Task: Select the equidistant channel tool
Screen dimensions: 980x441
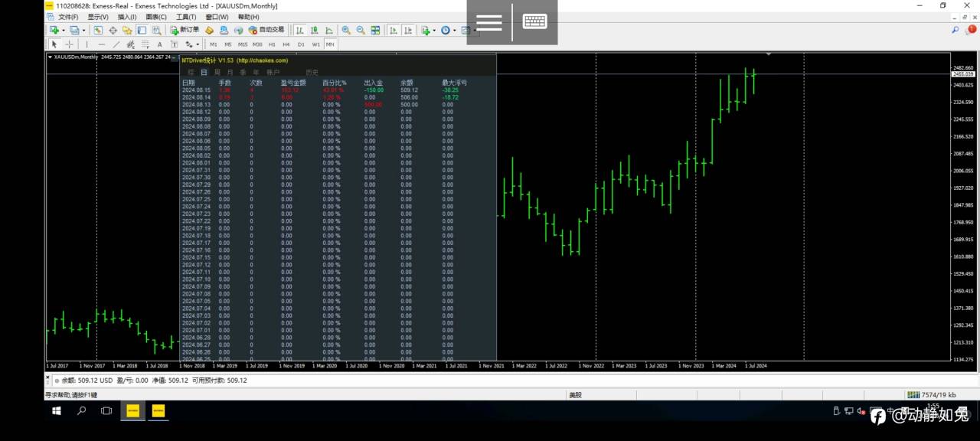Action: coord(130,44)
